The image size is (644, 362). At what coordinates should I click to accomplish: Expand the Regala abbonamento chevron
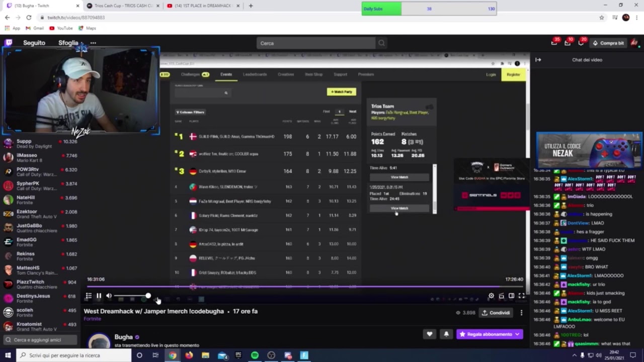pyautogui.click(x=517, y=334)
